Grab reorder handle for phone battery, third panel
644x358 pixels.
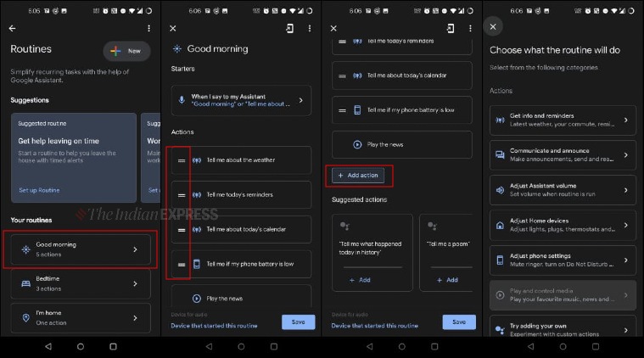click(342, 110)
